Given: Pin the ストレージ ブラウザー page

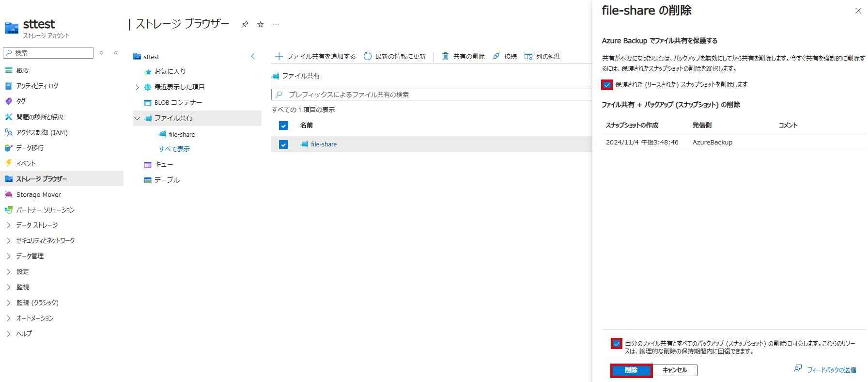Looking at the screenshot, I should coord(245,24).
